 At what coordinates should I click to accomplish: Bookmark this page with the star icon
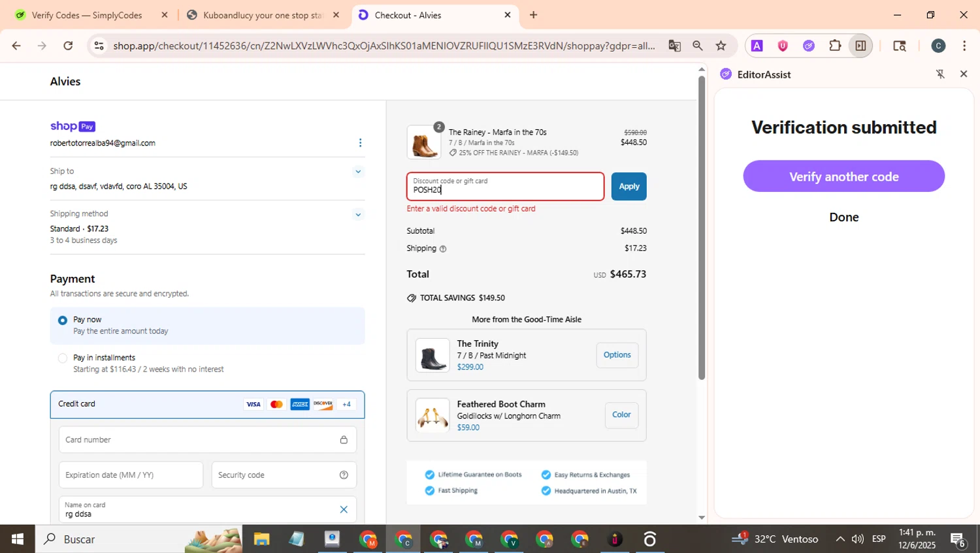(x=721, y=46)
